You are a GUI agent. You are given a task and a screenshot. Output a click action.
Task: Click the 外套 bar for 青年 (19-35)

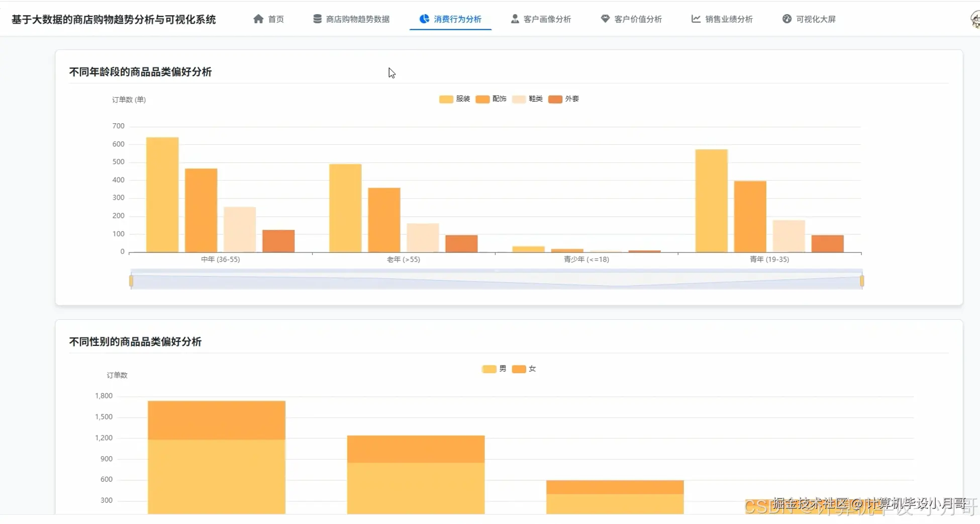(x=828, y=243)
